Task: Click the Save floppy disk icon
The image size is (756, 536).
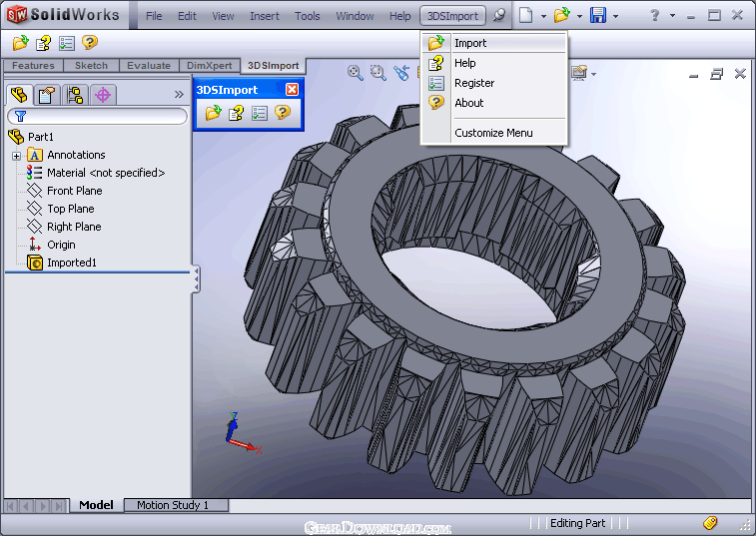Action: coord(598,15)
